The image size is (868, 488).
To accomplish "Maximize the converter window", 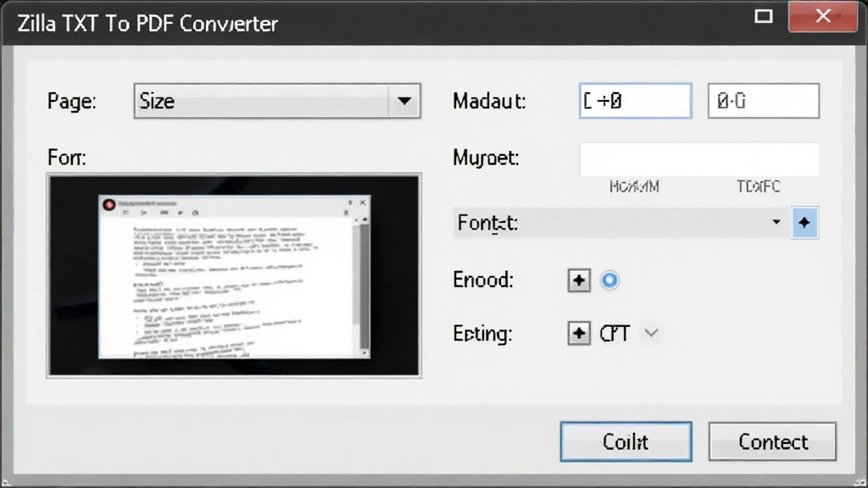I will 764,16.
